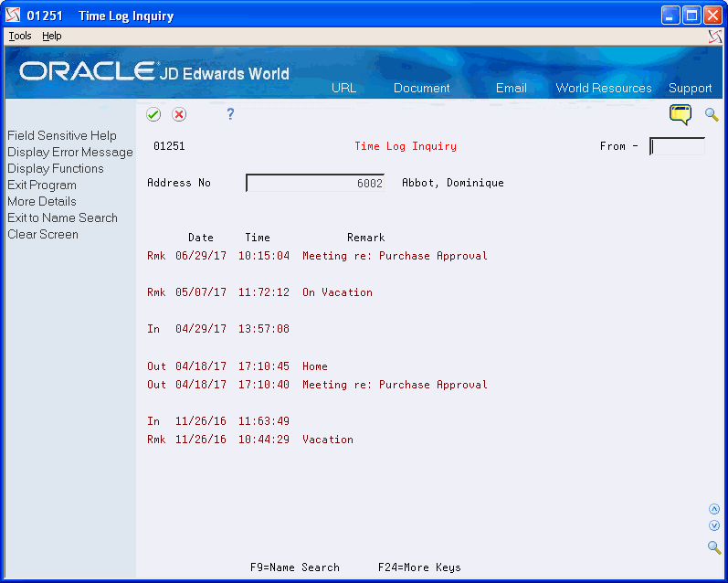Click the On Vacation remark
Screen dimensions: 728x583
pyautogui.click(x=337, y=292)
